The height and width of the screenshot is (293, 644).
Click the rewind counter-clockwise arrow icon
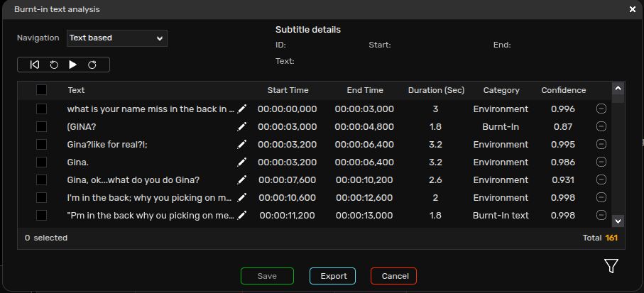click(x=54, y=65)
